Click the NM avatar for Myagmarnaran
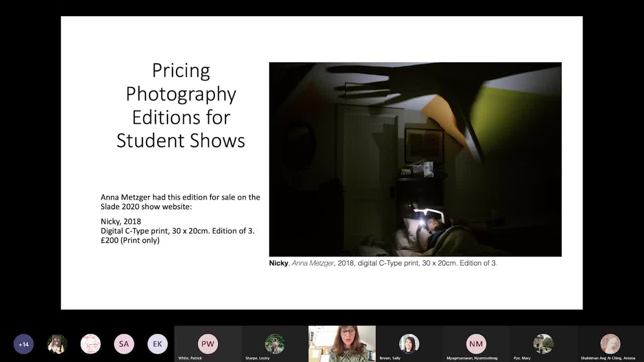This screenshot has width=644, height=362. pyautogui.click(x=476, y=344)
